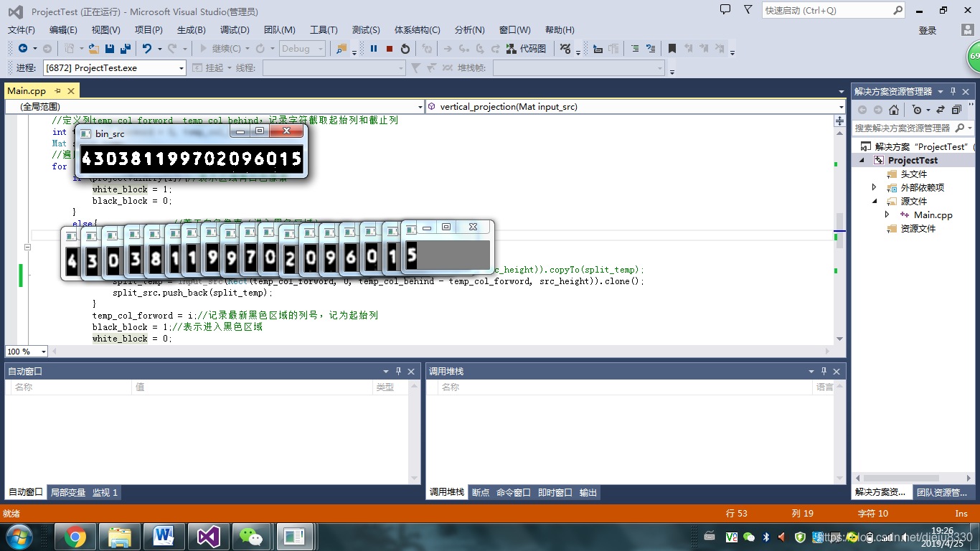Open the 生成(B) menu

coord(191,30)
